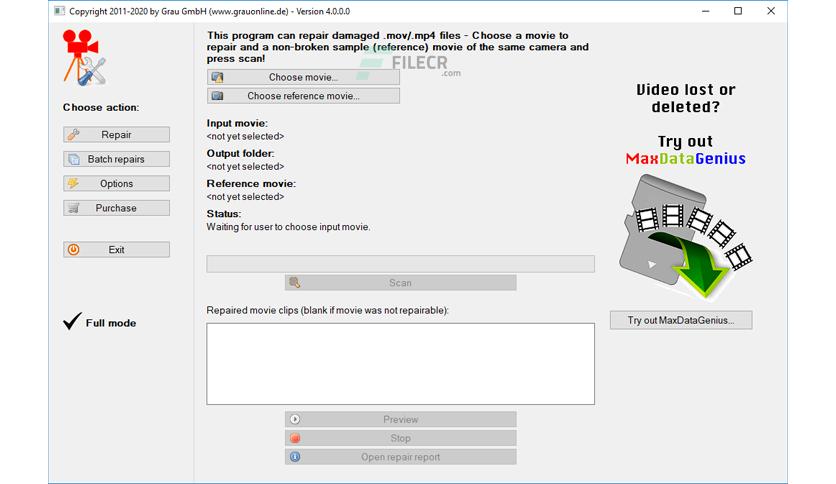Viewport: 836px width, 484px height.
Task: Click the camera icon beside Choose reference movie
Action: click(217, 96)
